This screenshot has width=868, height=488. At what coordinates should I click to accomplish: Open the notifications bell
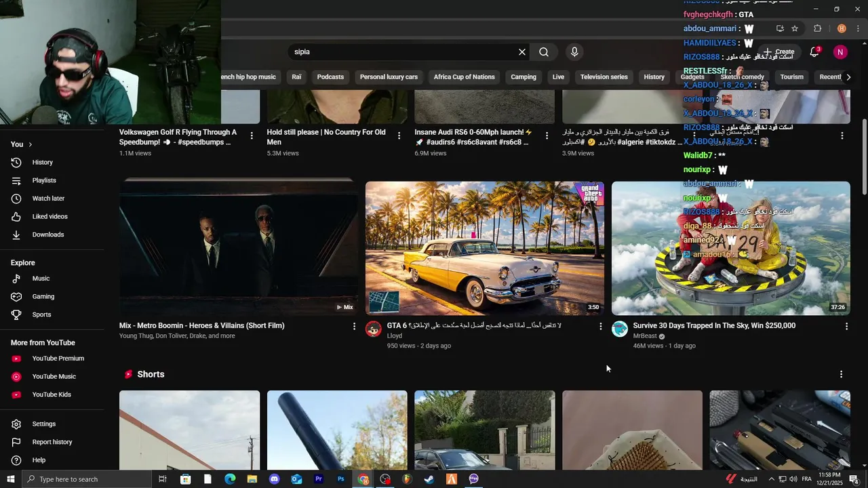pyautogui.click(x=814, y=52)
